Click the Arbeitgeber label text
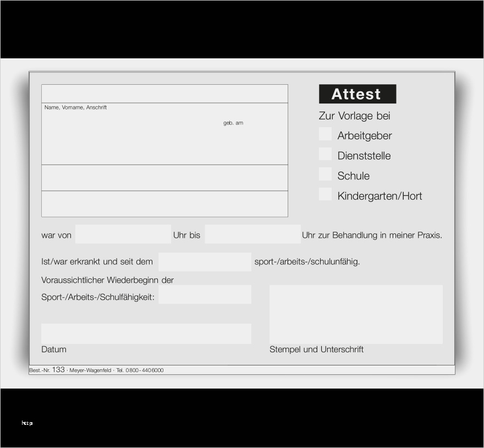The image size is (484, 448). [x=365, y=136]
